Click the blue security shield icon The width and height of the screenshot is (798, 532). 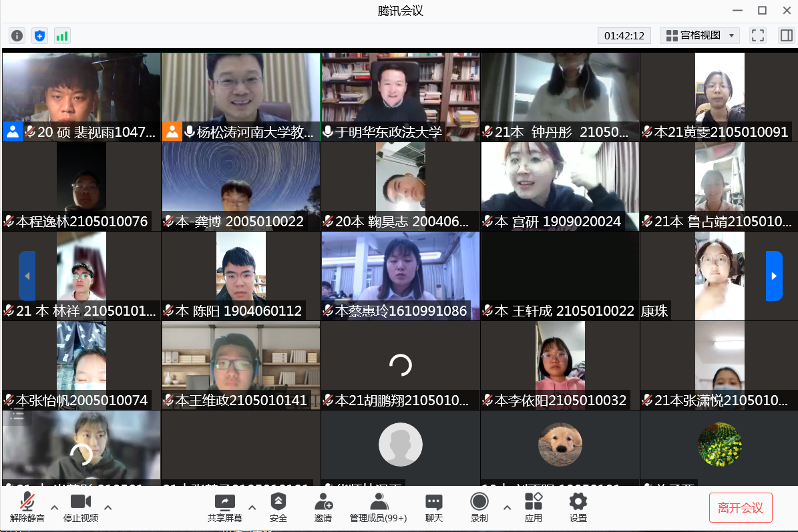pos(39,36)
